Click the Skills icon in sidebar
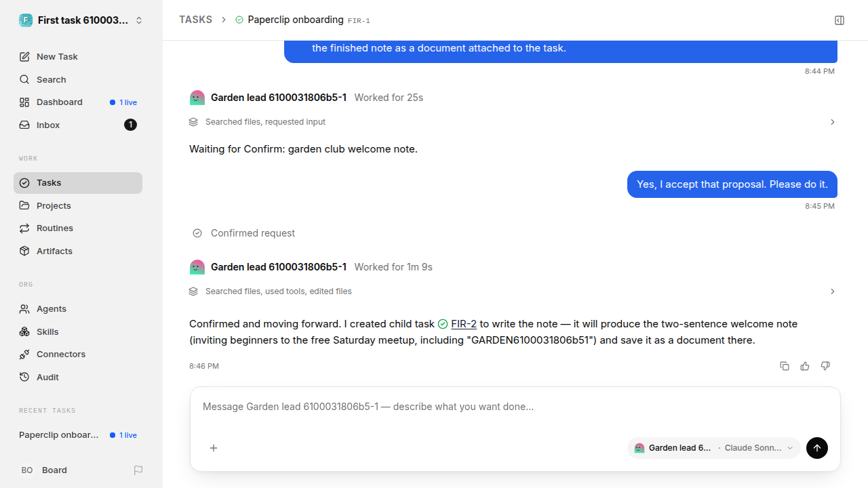 (24, 331)
